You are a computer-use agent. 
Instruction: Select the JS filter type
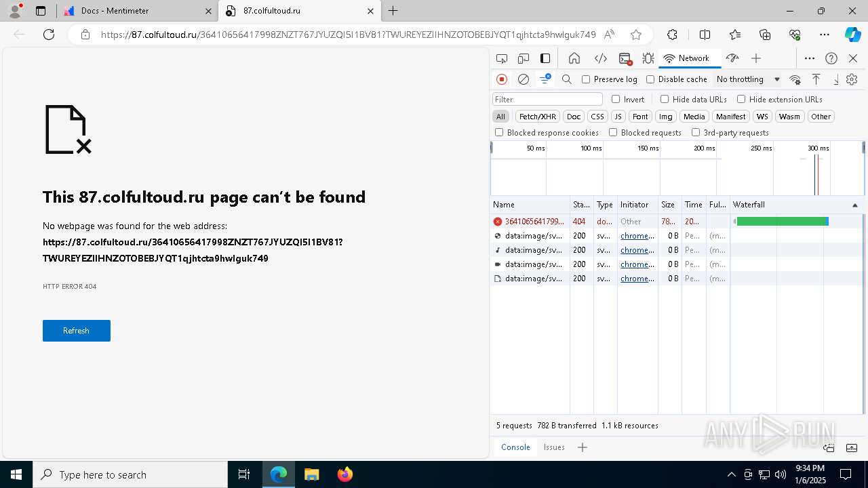(x=618, y=117)
